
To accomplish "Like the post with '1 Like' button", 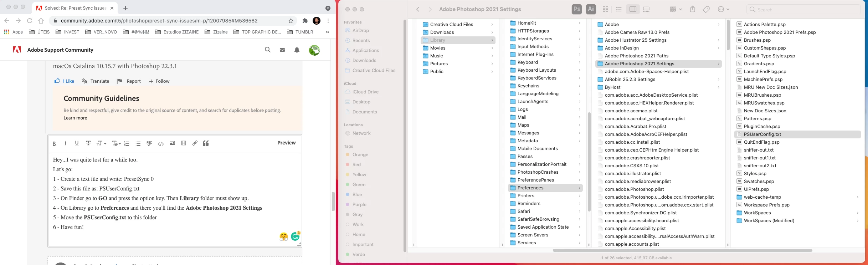I will click(x=64, y=81).
